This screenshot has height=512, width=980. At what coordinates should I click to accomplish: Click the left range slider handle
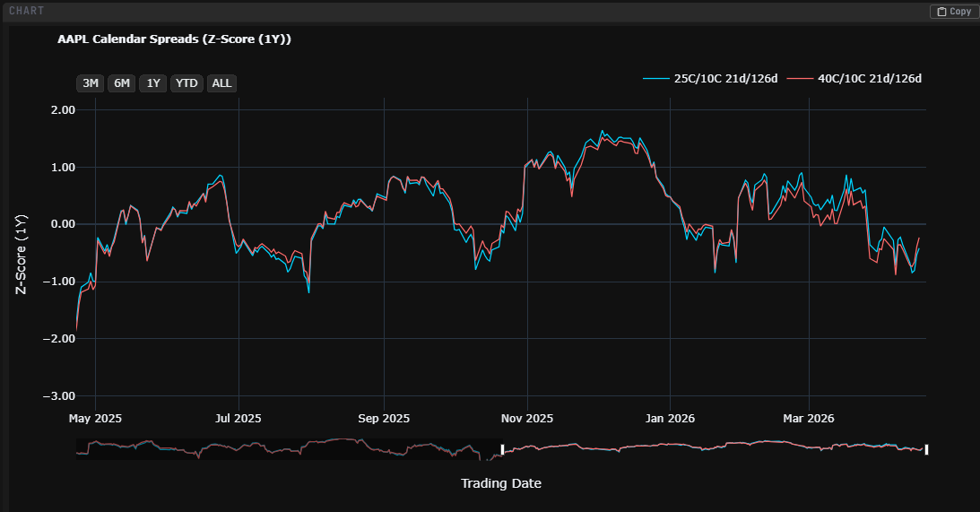[x=502, y=449]
